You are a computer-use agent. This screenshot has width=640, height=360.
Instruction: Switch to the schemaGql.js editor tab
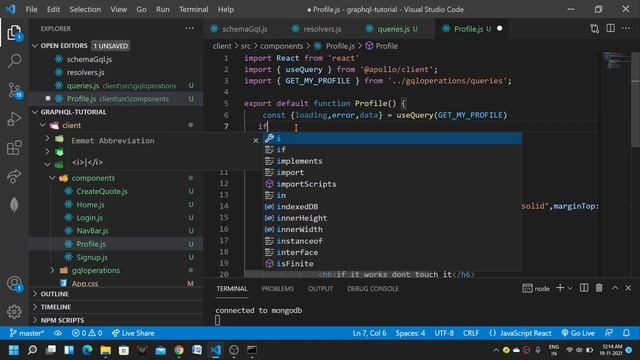pos(244,29)
